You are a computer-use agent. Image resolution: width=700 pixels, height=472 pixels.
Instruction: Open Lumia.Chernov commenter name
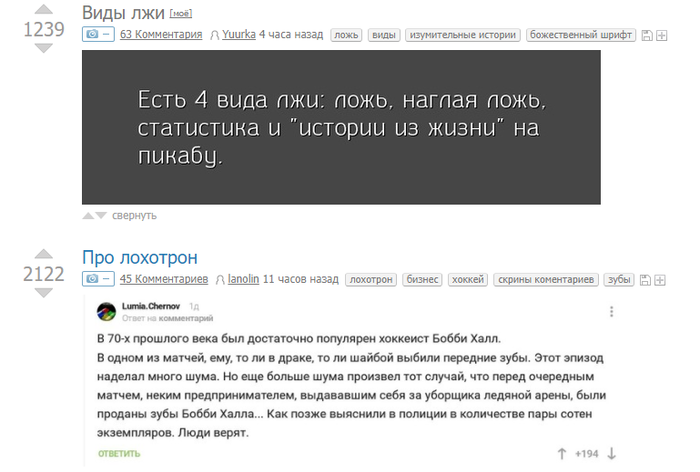[150, 306]
